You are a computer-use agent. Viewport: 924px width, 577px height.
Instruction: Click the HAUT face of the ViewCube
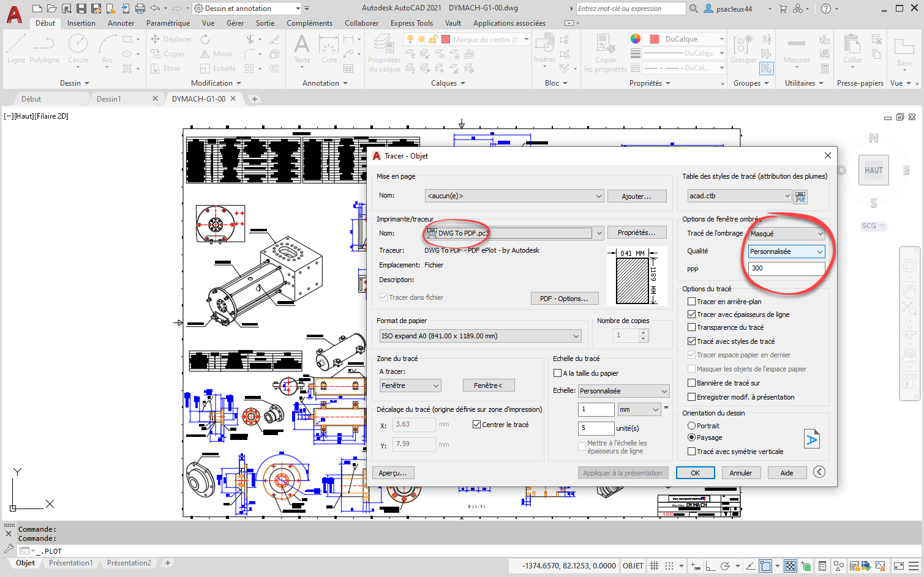tap(873, 171)
